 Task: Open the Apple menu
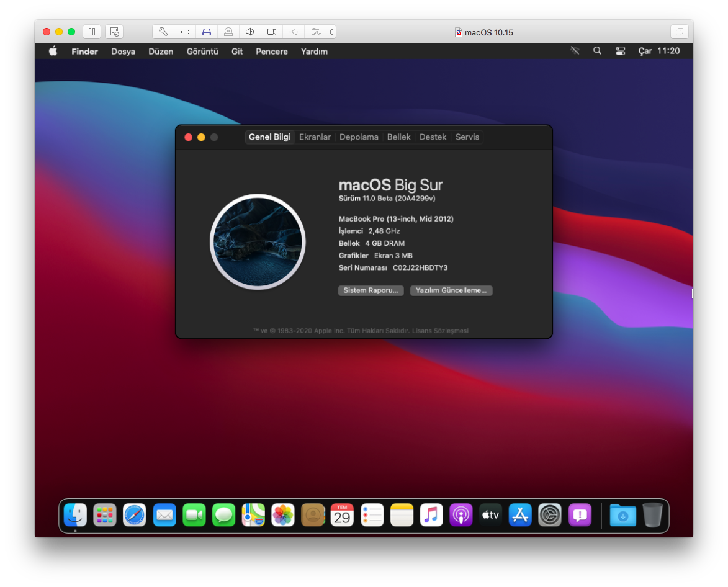click(x=53, y=51)
